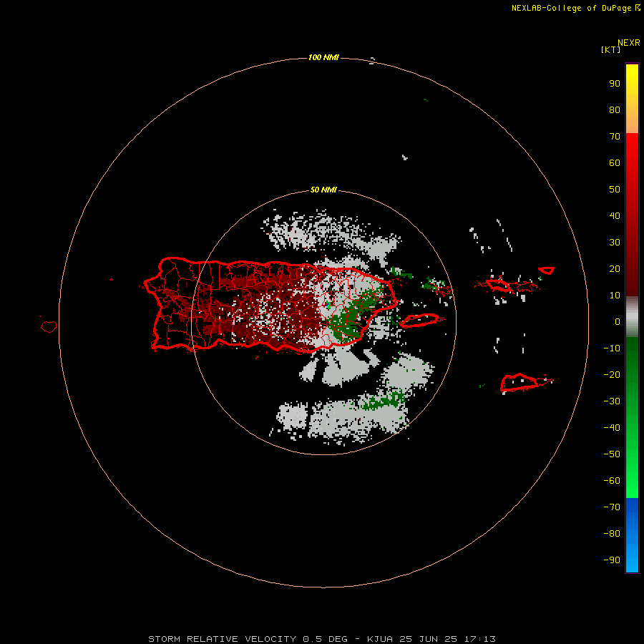Viewport: 644px width, 644px height.
Task: Click the -70 value on velocity scale
Action: 612,507
